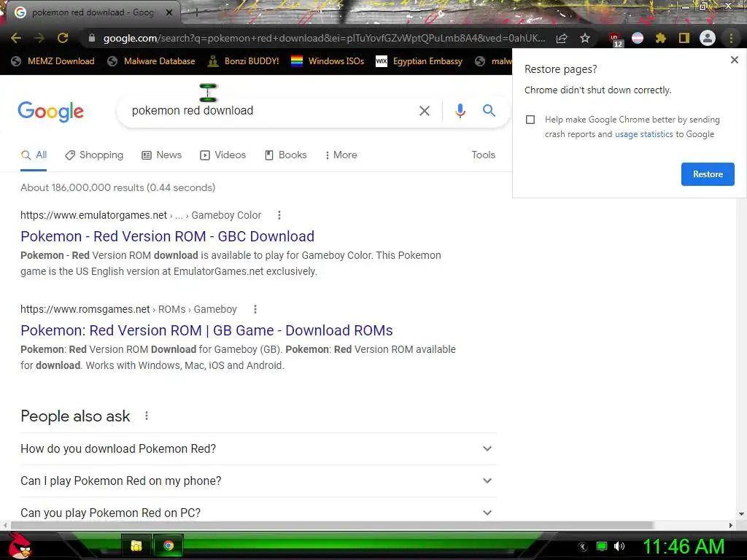Open the uBlock extension showing 12
Screen dimensions: 747x560
pyautogui.click(x=615, y=39)
